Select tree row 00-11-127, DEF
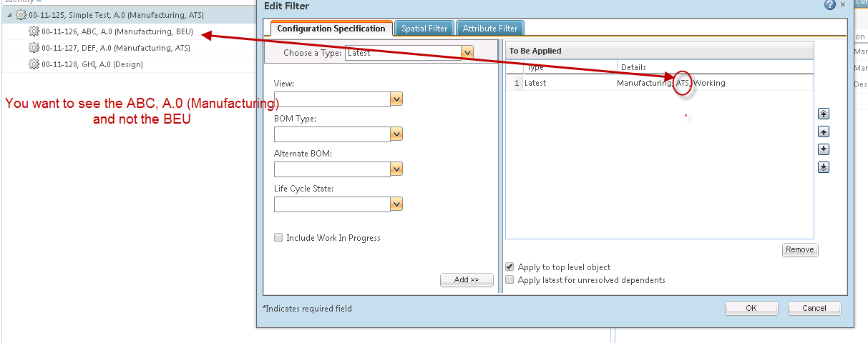868x343 pixels. (129, 48)
